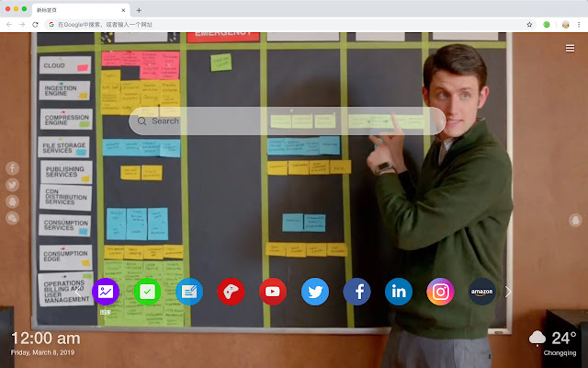
Task: Share via WeChat icon in left sidebar
Action: (12, 218)
